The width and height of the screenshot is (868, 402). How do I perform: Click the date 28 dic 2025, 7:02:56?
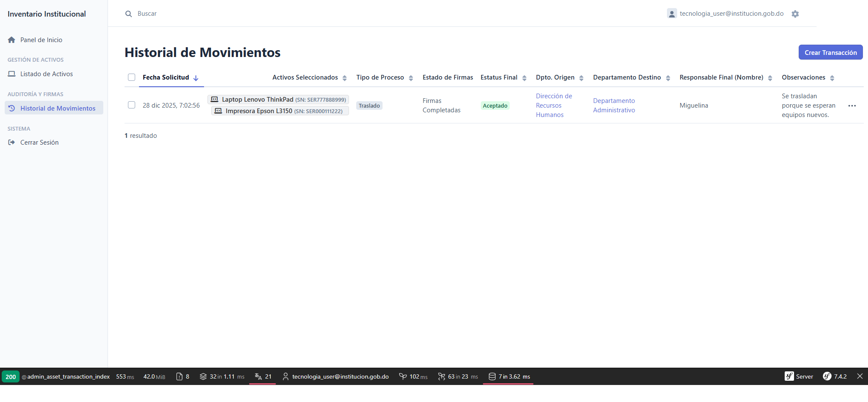point(171,105)
